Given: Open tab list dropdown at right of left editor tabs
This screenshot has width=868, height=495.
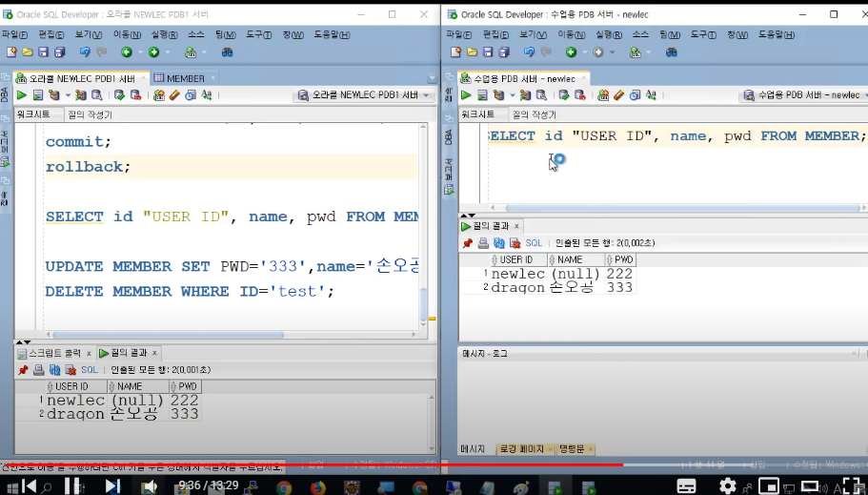Looking at the screenshot, I should 432,79.
